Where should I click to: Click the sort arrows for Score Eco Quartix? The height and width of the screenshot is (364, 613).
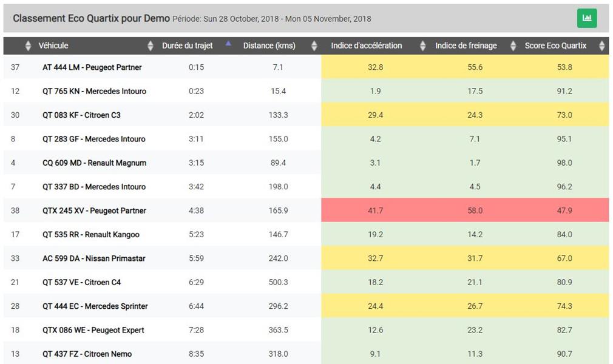[602, 45]
